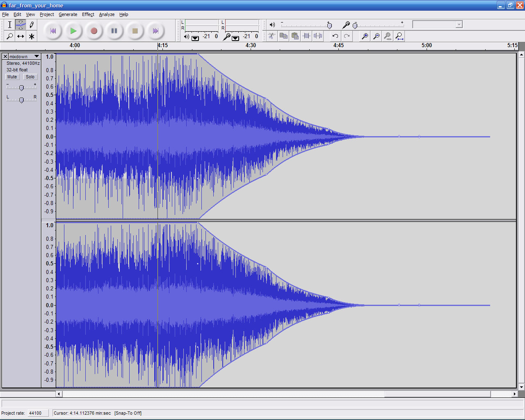
Task: Mute the mixdown track
Action: point(12,77)
